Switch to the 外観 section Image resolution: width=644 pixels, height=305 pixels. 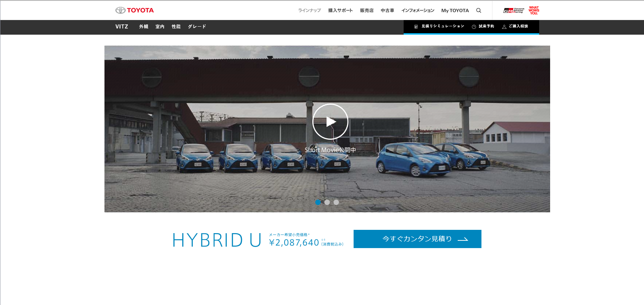(144, 27)
